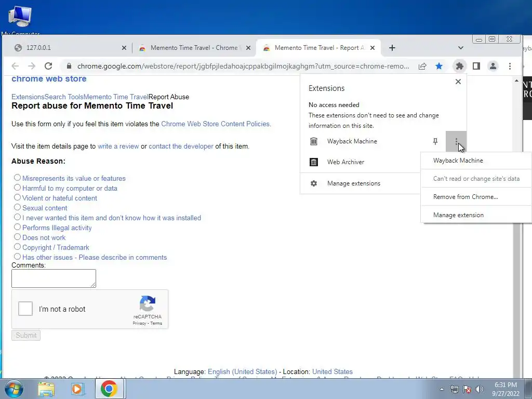
Task: Select Has other issues radio button
Action: 17,256
